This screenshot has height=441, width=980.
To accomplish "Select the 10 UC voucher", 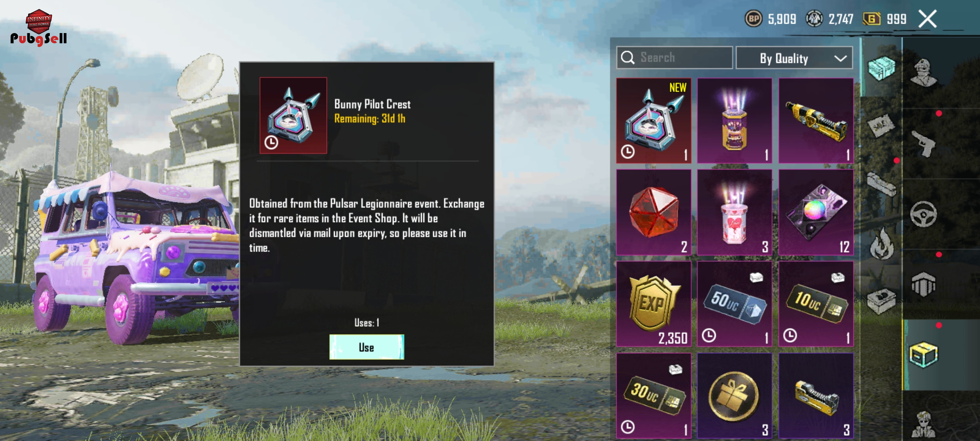I will [816, 304].
